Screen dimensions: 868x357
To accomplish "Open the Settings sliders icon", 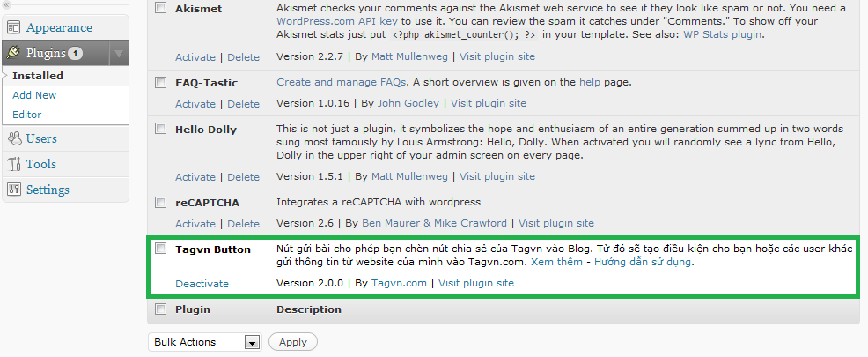I will point(14,189).
